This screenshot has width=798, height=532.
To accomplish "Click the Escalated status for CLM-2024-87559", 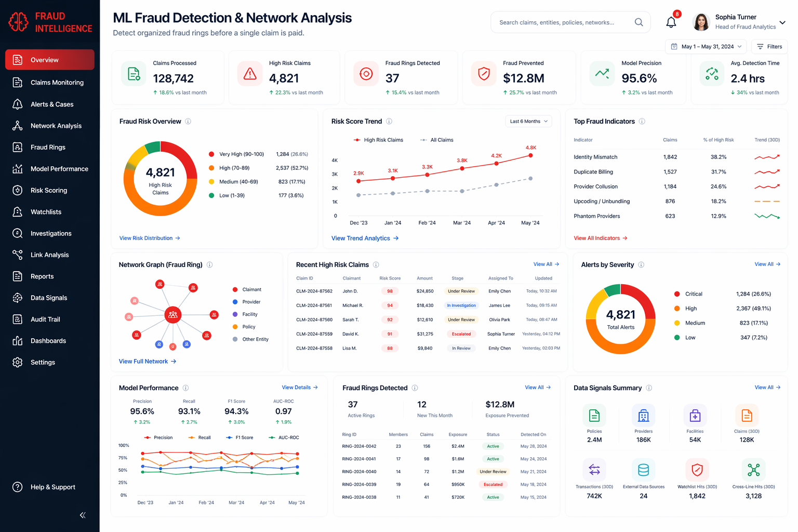I will coord(461,334).
